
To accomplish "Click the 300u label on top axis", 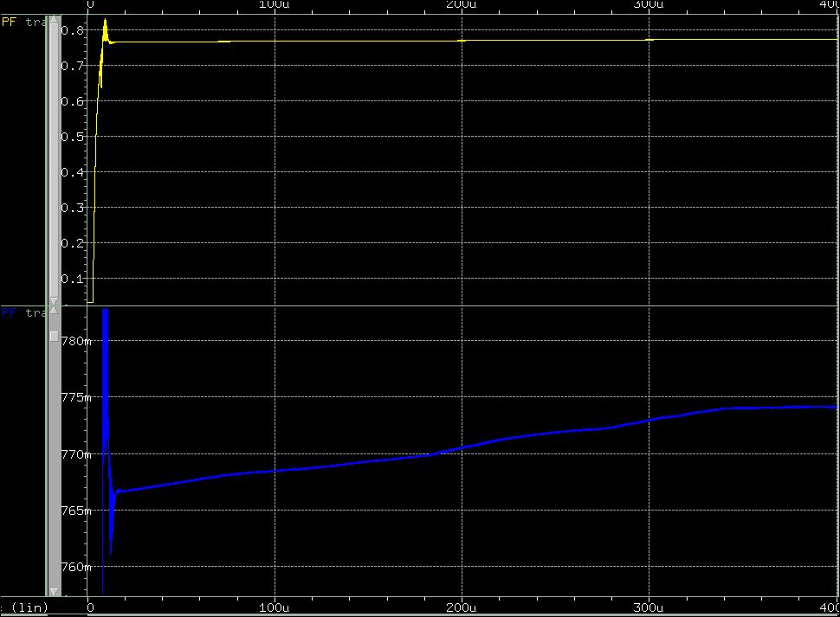I will point(649,5).
